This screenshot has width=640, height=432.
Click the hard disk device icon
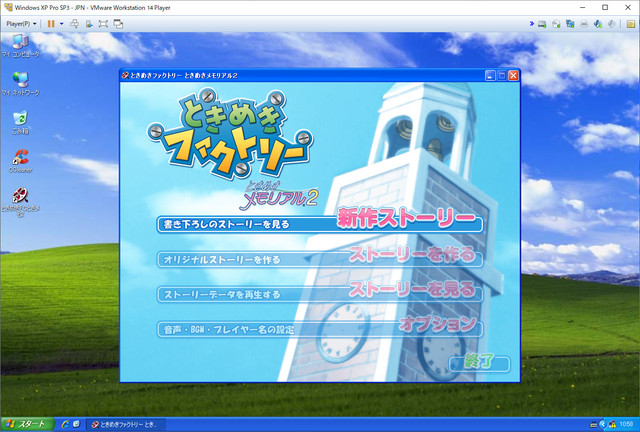(542, 24)
